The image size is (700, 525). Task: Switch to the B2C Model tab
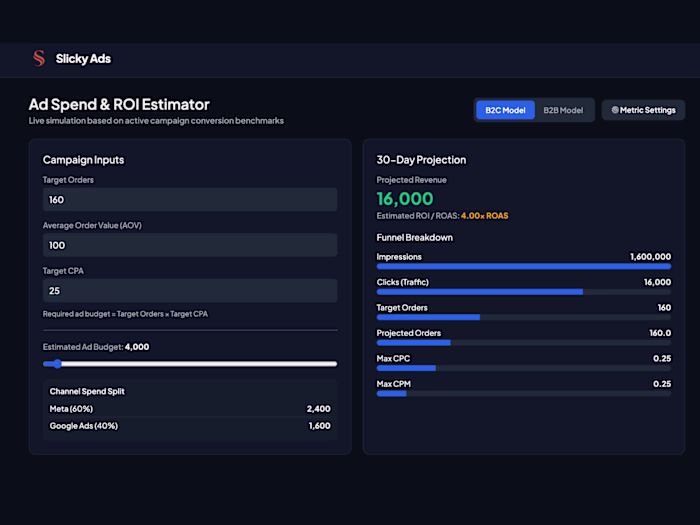coord(505,110)
